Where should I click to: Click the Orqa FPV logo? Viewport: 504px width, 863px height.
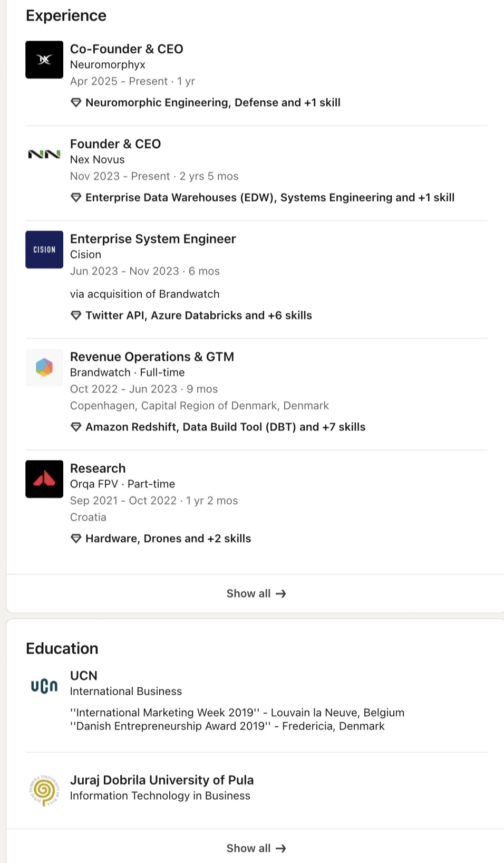pyautogui.click(x=44, y=479)
